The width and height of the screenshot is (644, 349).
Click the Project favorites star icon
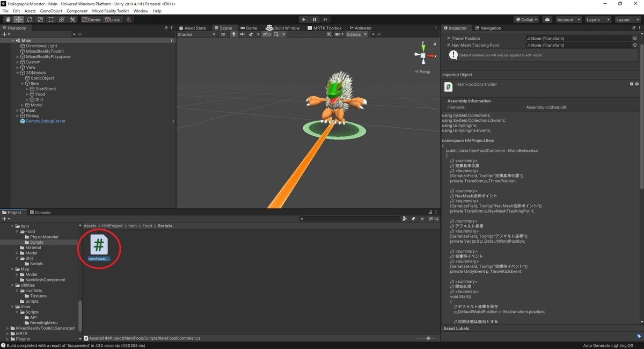(x=423, y=219)
